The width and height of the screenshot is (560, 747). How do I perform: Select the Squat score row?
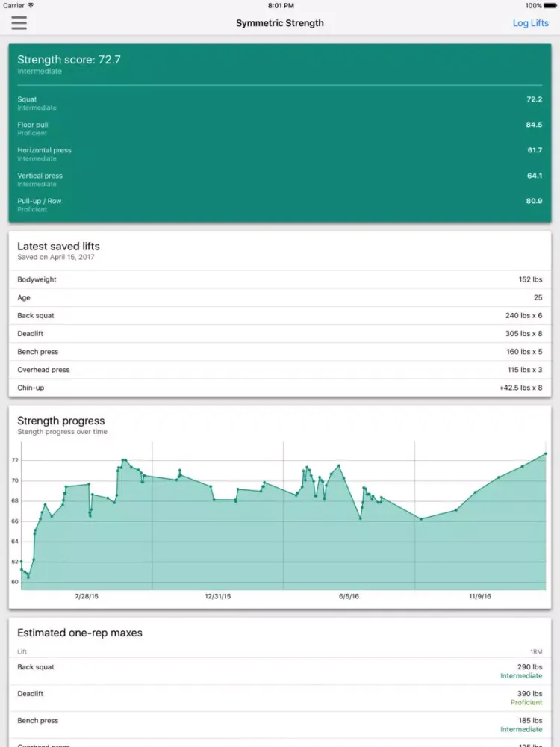point(280,103)
